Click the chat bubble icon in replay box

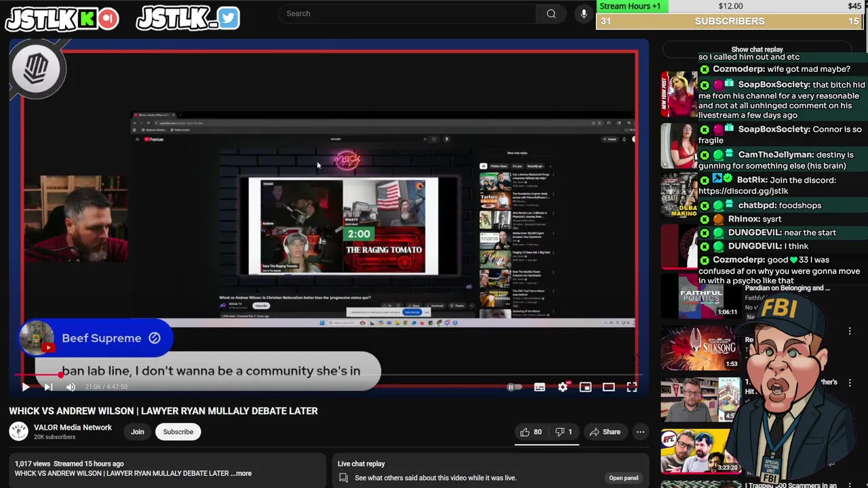[344, 478]
